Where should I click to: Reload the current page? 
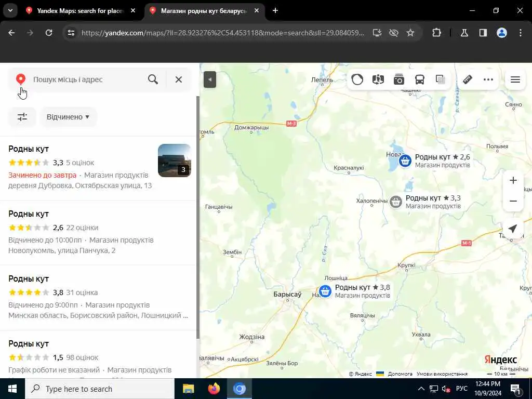[x=49, y=33]
